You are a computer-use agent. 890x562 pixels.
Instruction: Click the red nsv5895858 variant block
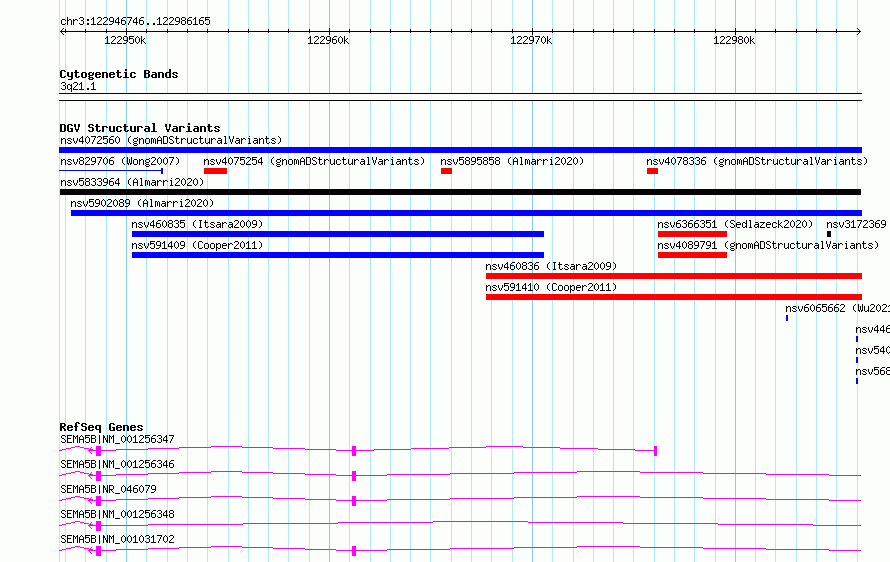click(446, 171)
